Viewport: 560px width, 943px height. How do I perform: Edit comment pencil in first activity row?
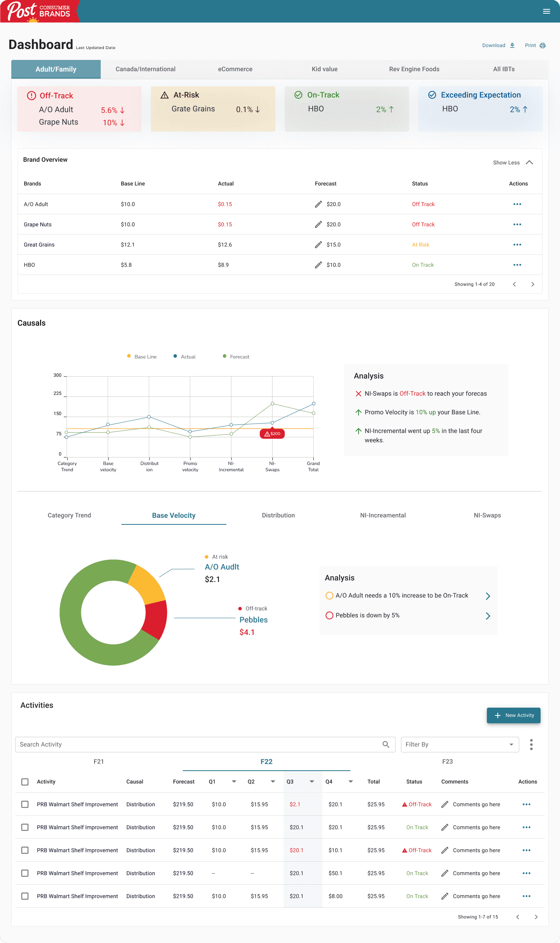tap(445, 804)
